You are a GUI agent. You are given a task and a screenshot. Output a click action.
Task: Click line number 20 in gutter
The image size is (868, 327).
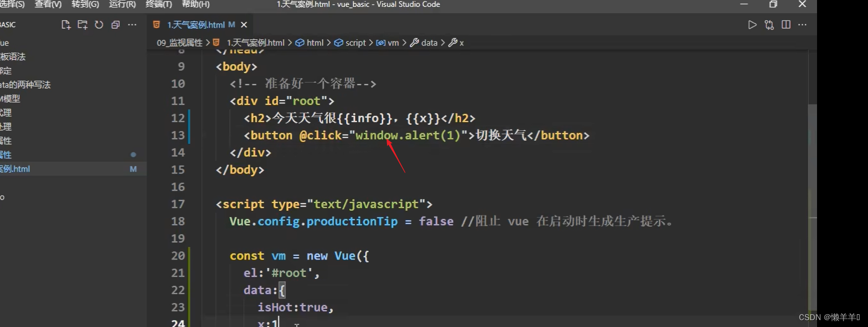tap(178, 256)
